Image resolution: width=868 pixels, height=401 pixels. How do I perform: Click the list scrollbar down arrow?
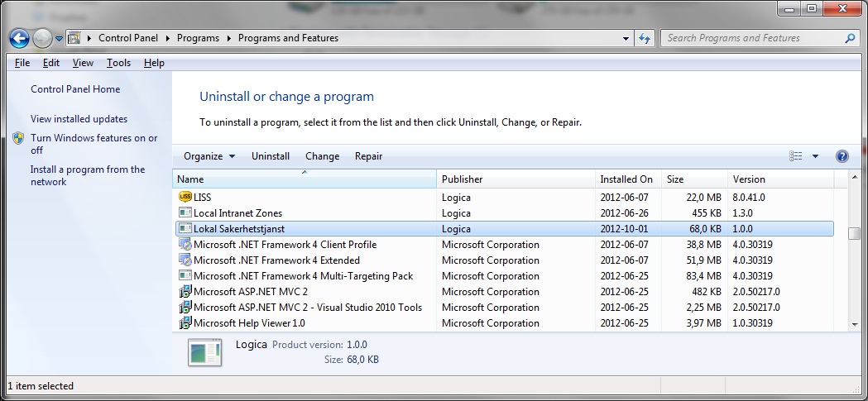coord(855,325)
